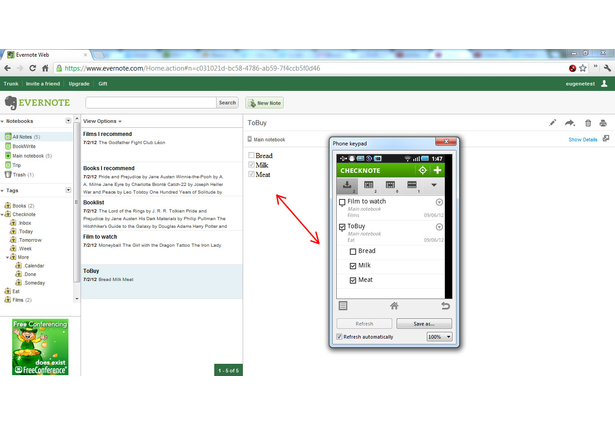This screenshot has width=615, height=424.
Task: Expand Film to watch item arrow
Action: pyautogui.click(x=439, y=202)
